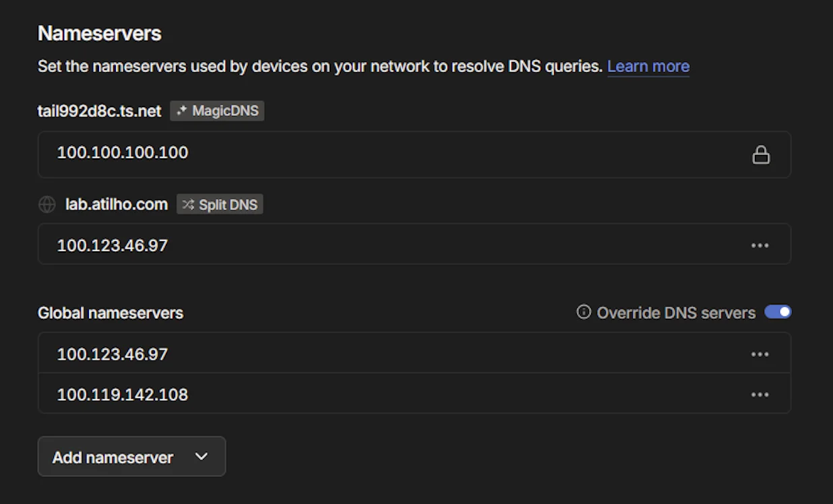Click the lab.atilho.com domain label
The width and height of the screenshot is (833, 504).
point(118,204)
